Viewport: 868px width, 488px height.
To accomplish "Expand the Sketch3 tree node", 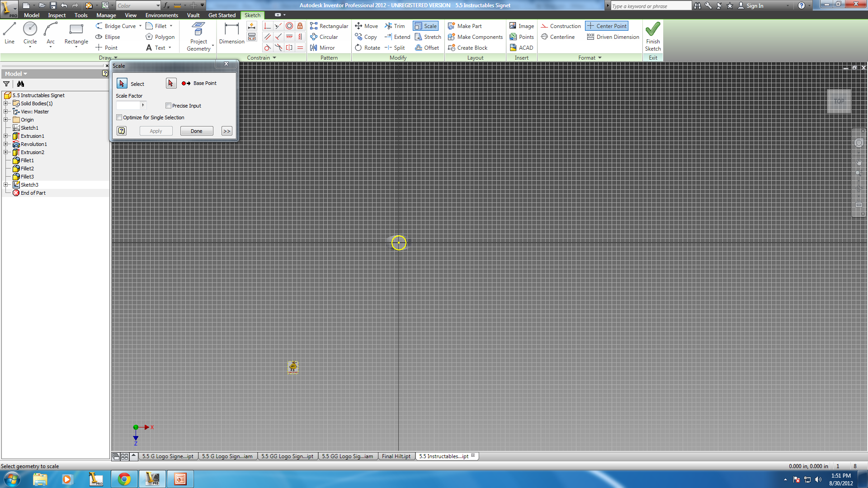I will point(6,185).
